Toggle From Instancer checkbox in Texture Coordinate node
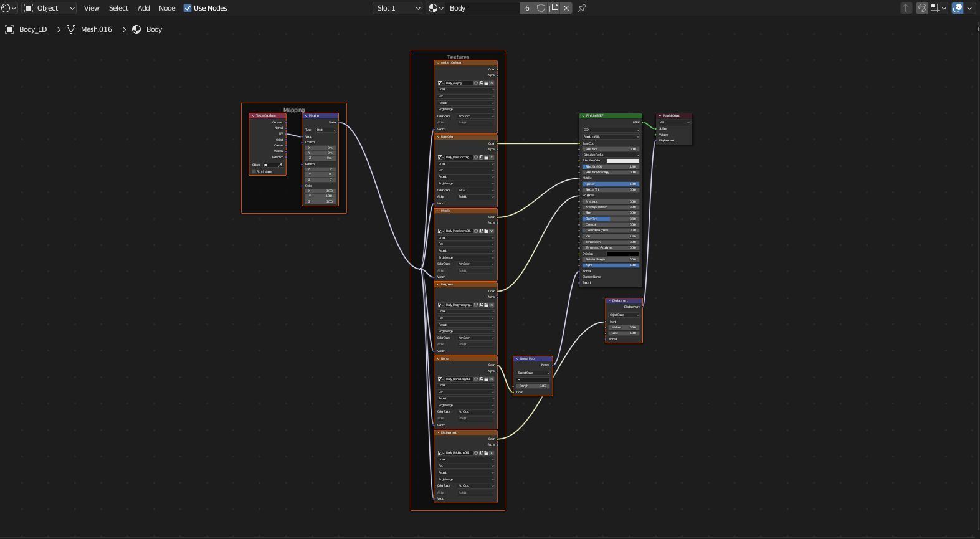Screen dimensions: 980x539 (x=254, y=171)
